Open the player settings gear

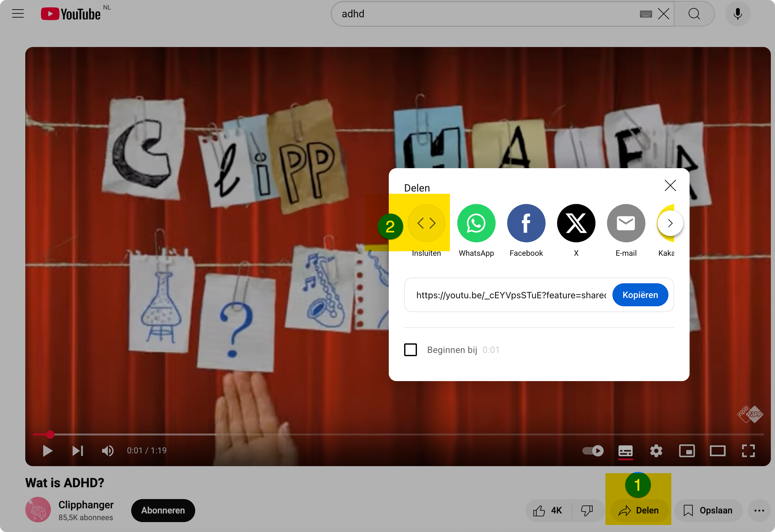tap(656, 451)
